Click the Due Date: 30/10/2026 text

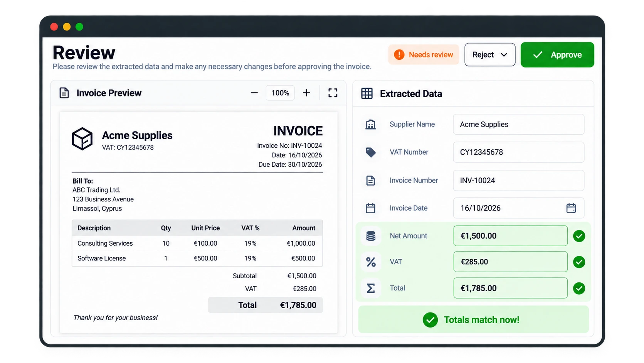290,165
